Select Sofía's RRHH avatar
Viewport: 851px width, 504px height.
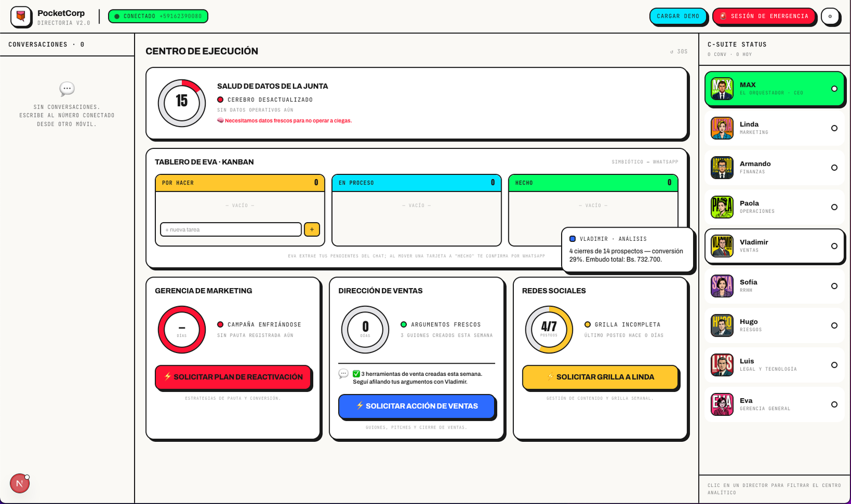pyautogui.click(x=722, y=286)
